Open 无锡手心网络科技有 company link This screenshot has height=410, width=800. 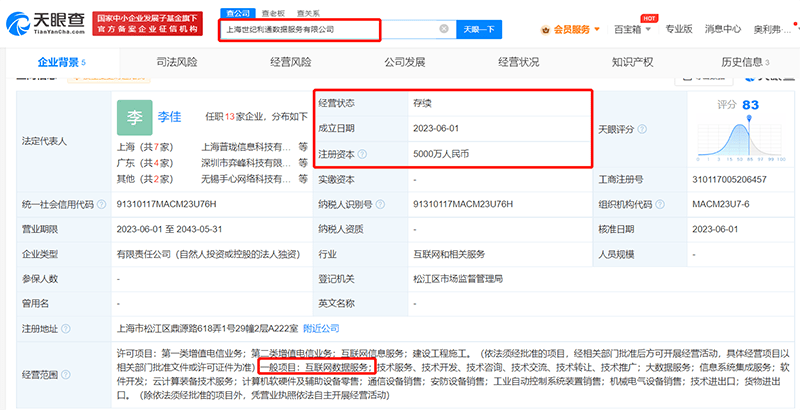pos(246,179)
